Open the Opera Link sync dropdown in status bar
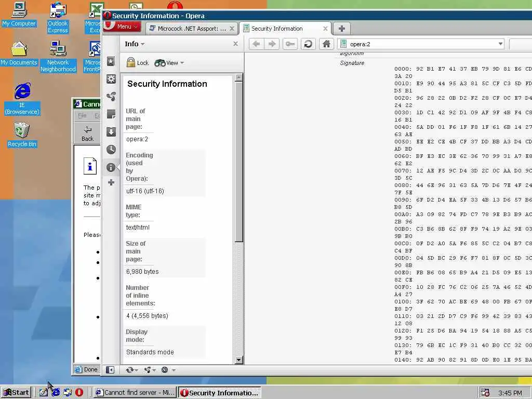This screenshot has width=532, height=399. tap(131, 370)
